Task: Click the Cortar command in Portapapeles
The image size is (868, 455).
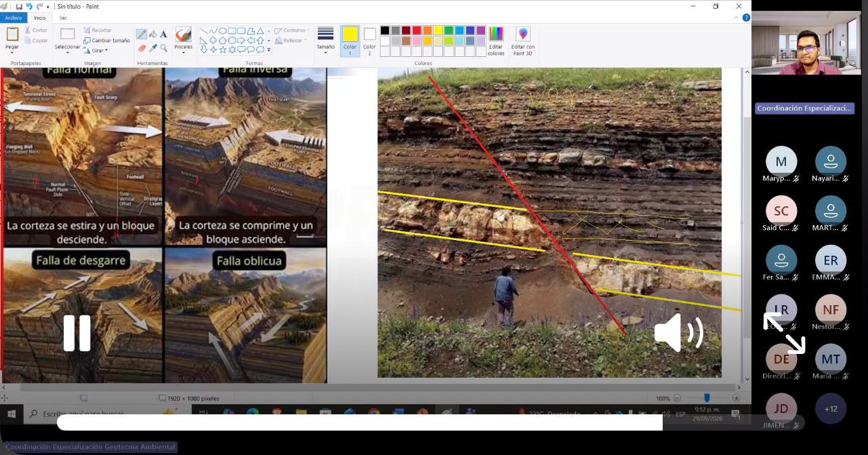Action: point(37,31)
